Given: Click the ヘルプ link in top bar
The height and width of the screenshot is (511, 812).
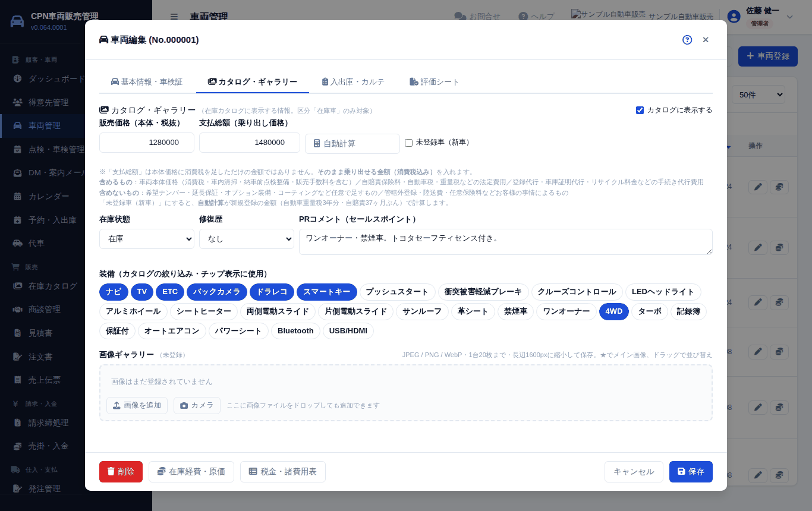Looking at the screenshot, I should [x=536, y=17].
